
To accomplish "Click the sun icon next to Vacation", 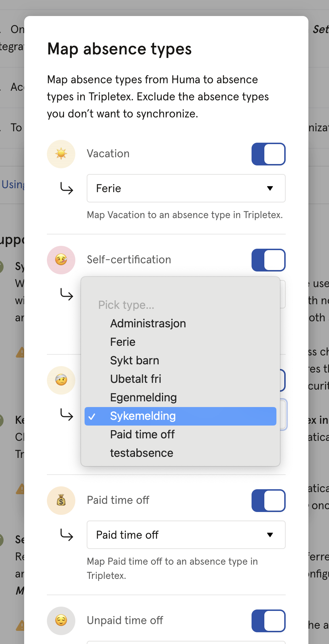I will [61, 154].
